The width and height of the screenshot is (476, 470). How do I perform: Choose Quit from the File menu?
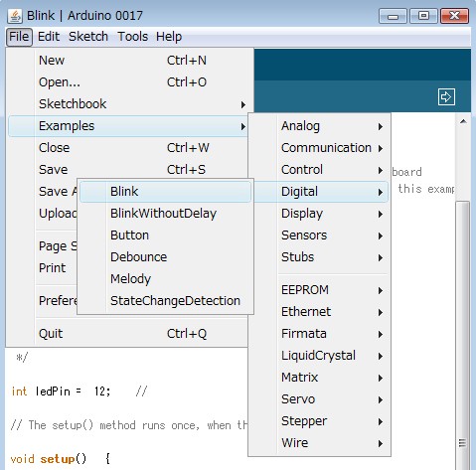(x=128, y=334)
